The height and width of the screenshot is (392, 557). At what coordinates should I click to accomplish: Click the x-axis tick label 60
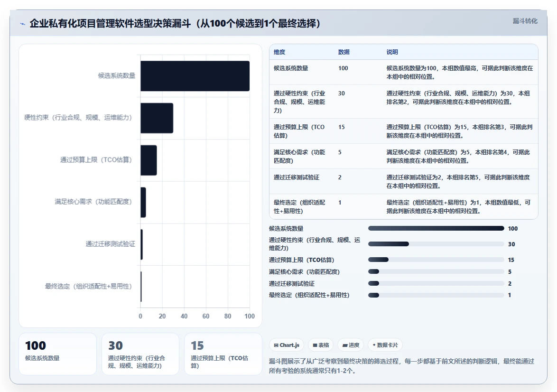click(x=206, y=316)
